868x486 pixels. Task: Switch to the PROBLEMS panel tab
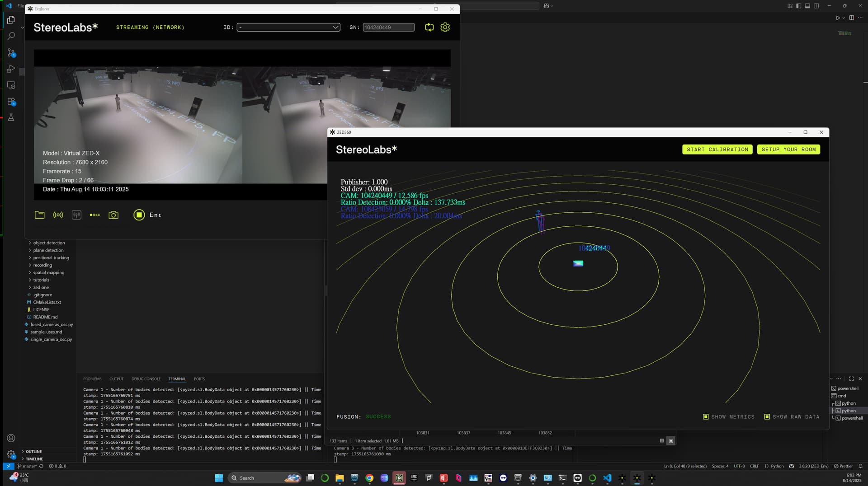pyautogui.click(x=92, y=379)
